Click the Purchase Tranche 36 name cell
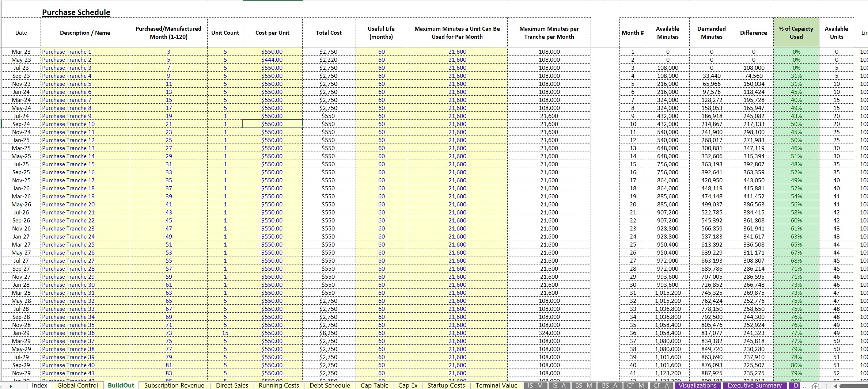Viewport: 868px width, 389px height. (x=85, y=333)
